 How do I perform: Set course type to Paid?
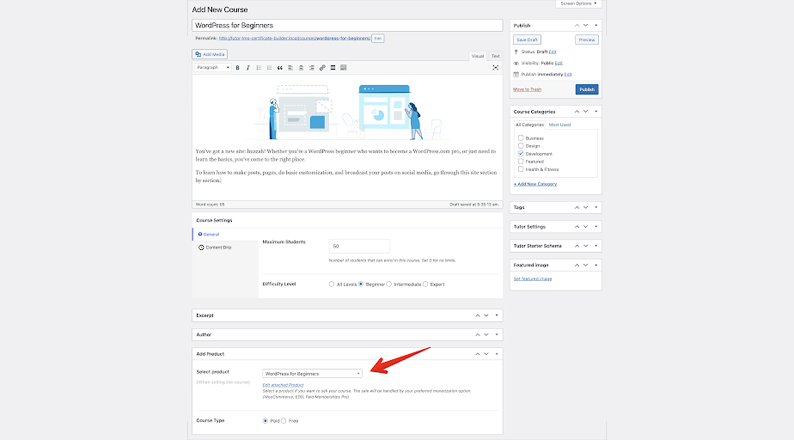pyautogui.click(x=265, y=421)
